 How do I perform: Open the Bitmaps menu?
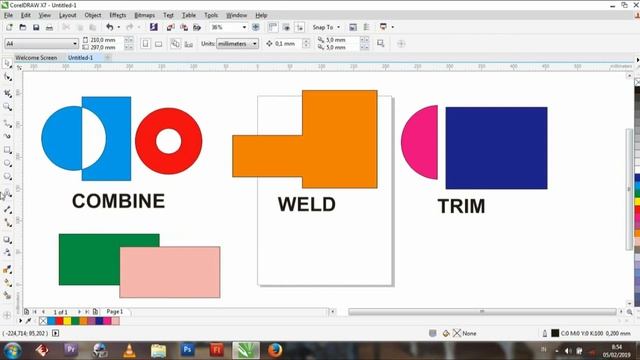click(x=144, y=15)
